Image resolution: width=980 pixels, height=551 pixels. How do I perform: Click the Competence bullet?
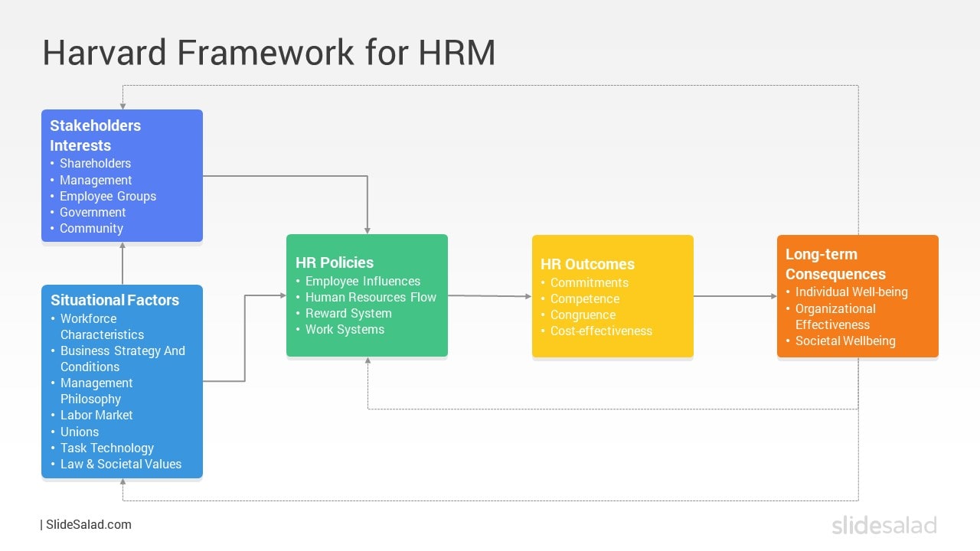(585, 299)
